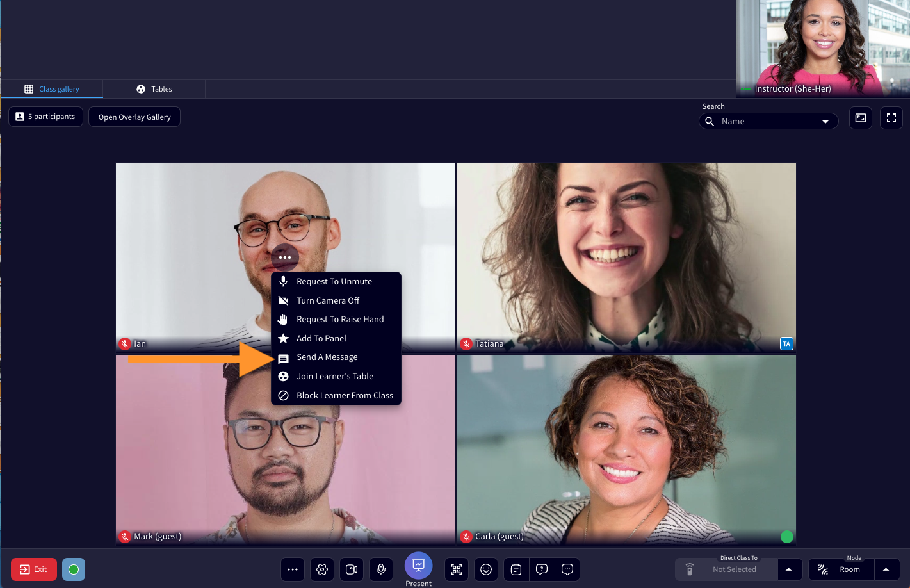Image resolution: width=910 pixels, height=588 pixels.
Task: Open the emoji reactions icon
Action: coord(486,569)
